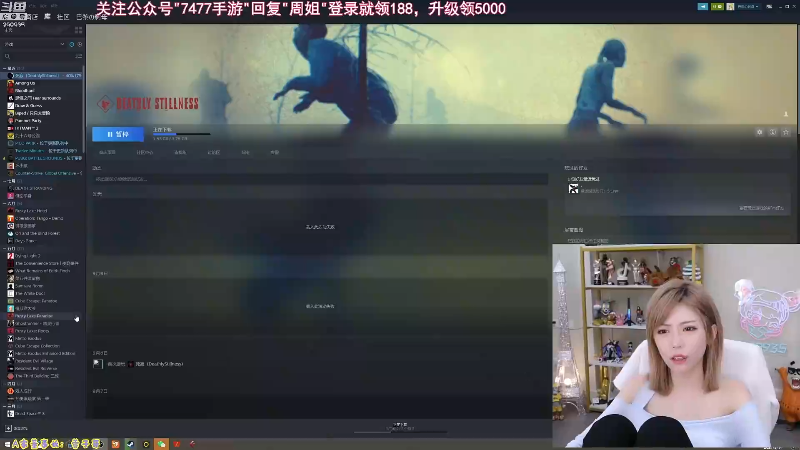This screenshot has width=800, height=450.
Task: Open Steam from the taskbar
Action: [131, 444]
